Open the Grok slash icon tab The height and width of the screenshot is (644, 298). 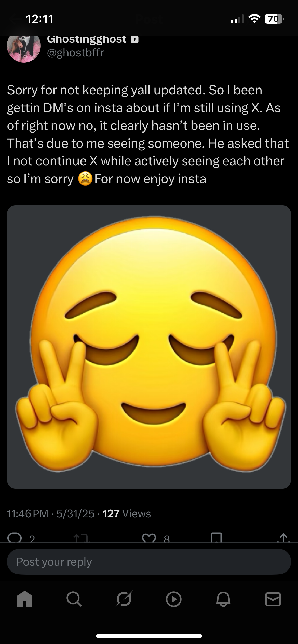coord(124,599)
